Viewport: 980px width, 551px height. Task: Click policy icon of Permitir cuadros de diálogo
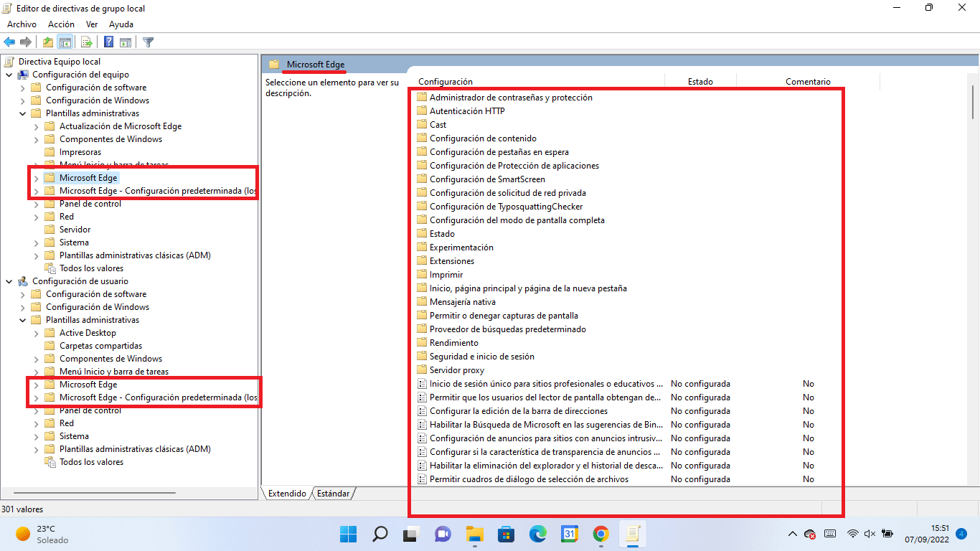pos(422,479)
